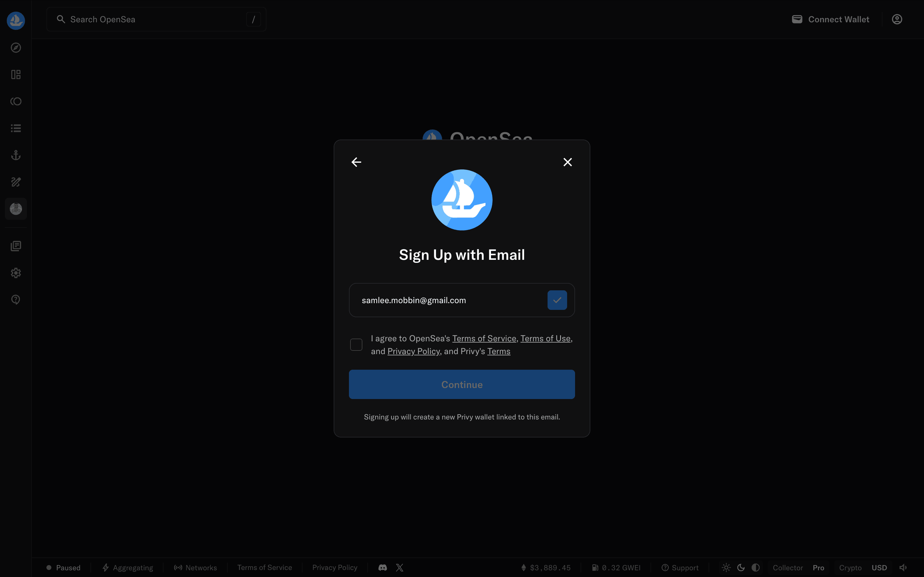Select the Collector mode tab
Viewport: 924px width, 577px height.
tap(788, 568)
